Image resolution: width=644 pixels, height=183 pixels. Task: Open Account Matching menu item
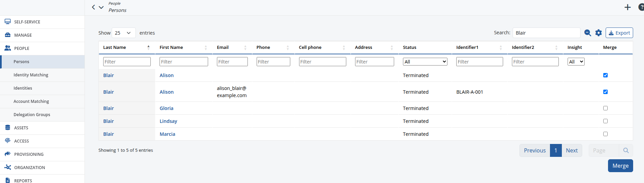(x=42, y=102)
